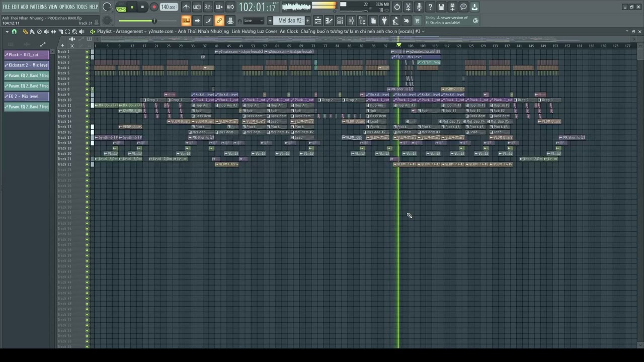Select the Playback speaker tool in playlist

click(82, 32)
